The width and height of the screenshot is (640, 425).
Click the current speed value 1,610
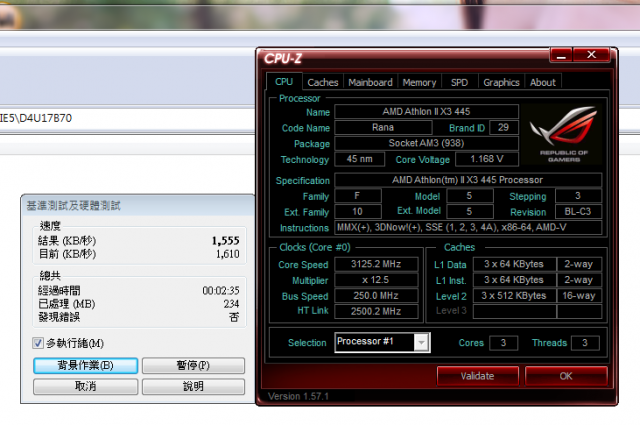[228, 254]
